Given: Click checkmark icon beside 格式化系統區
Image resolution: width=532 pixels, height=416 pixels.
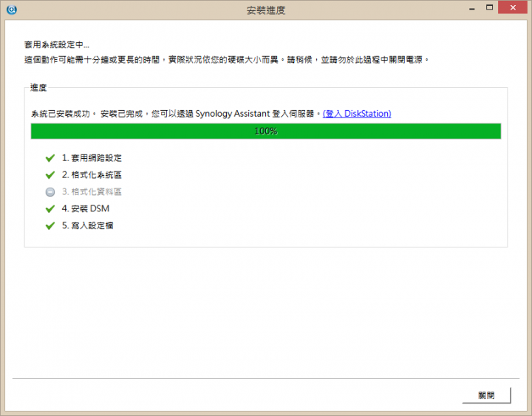Looking at the screenshot, I should pos(50,175).
